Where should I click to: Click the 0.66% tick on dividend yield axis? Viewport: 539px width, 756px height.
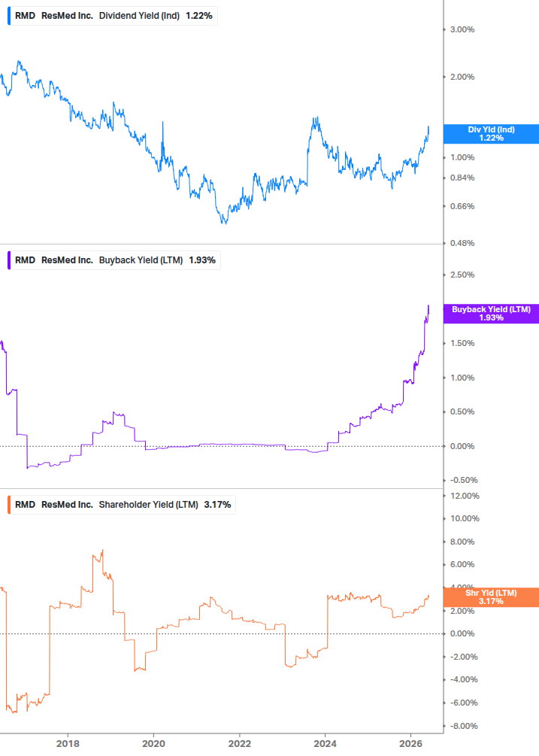(x=462, y=206)
